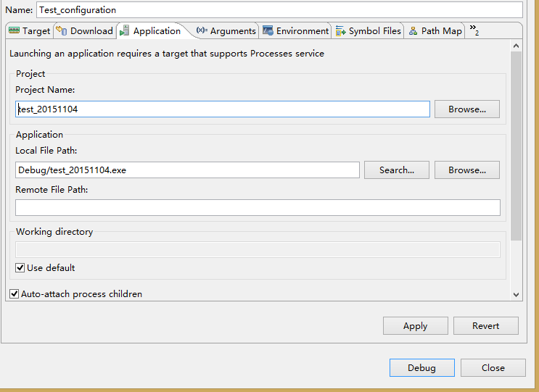The height and width of the screenshot is (392, 539).
Task: Show hidden tabs via overflow chevron
Action: [474, 30]
